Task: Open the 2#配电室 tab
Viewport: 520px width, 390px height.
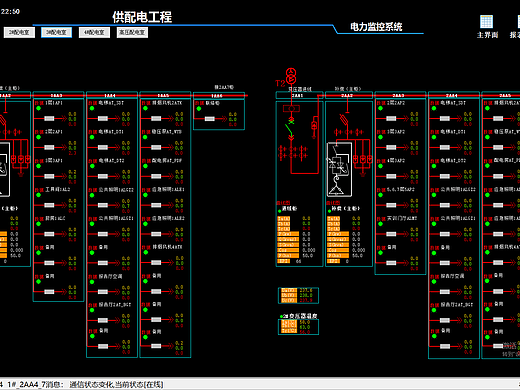Action: pyautogui.click(x=19, y=32)
